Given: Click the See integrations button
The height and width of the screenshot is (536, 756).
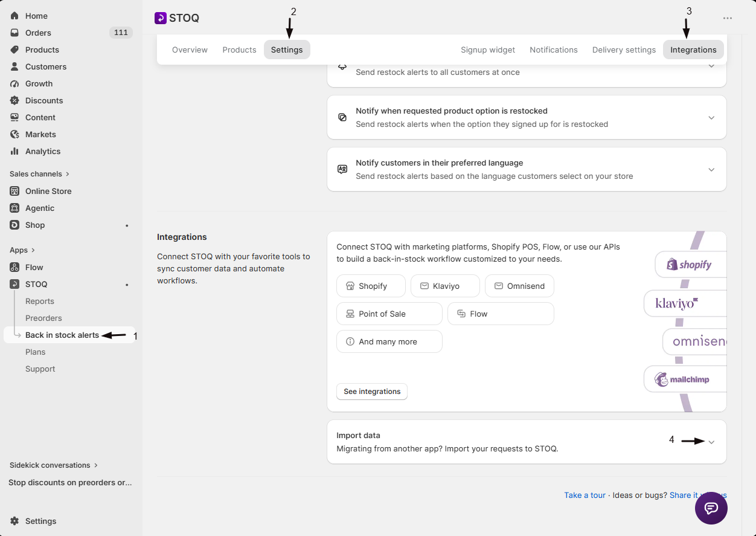Looking at the screenshot, I should pyautogui.click(x=372, y=392).
